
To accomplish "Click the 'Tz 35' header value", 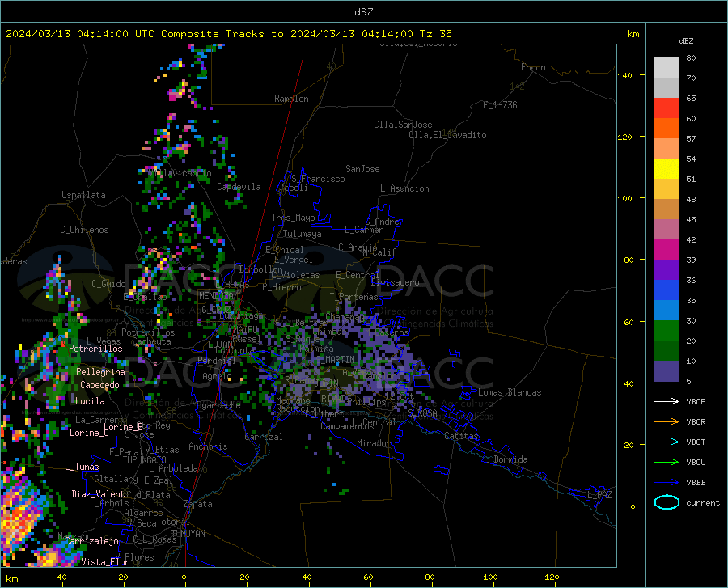I will pyautogui.click(x=435, y=34).
